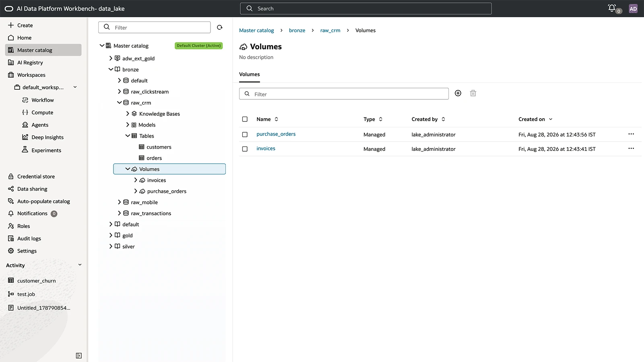The width and height of the screenshot is (644, 362).
Task: Open actions menu for purchase_orders row
Action: 631,134
